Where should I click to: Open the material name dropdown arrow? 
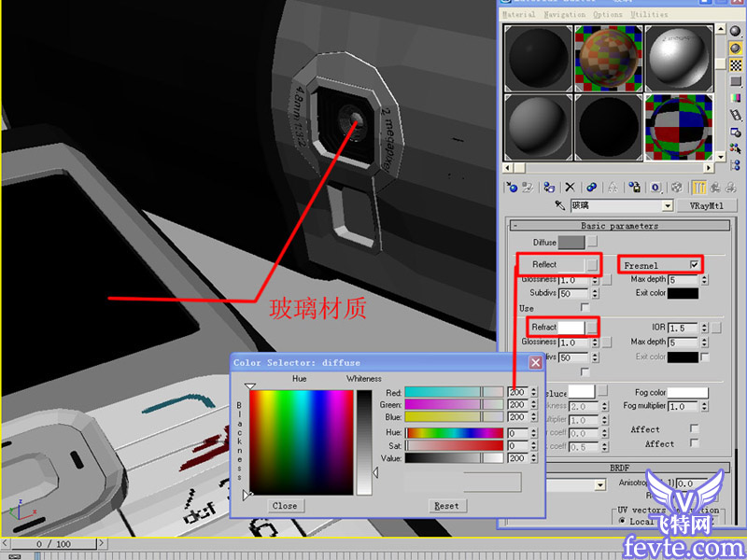click(668, 205)
